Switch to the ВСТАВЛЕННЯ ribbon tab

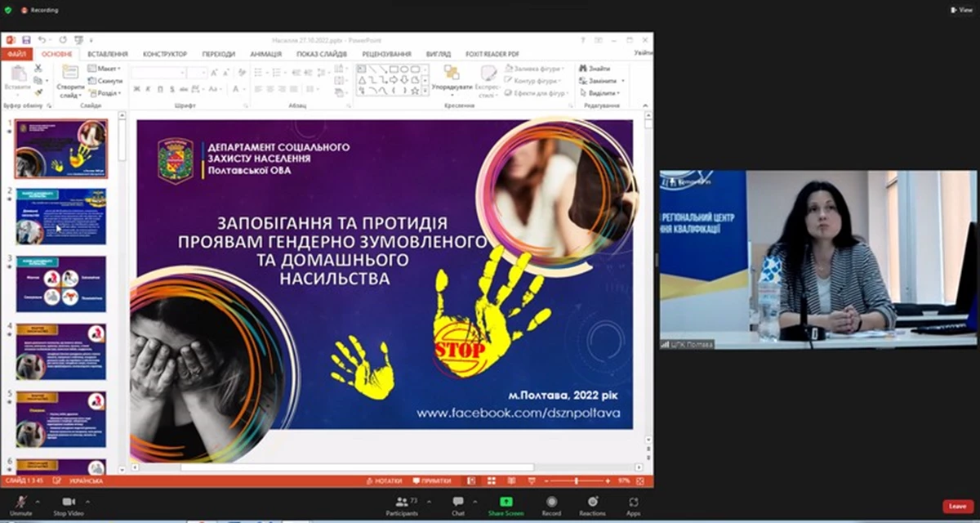pyautogui.click(x=107, y=54)
